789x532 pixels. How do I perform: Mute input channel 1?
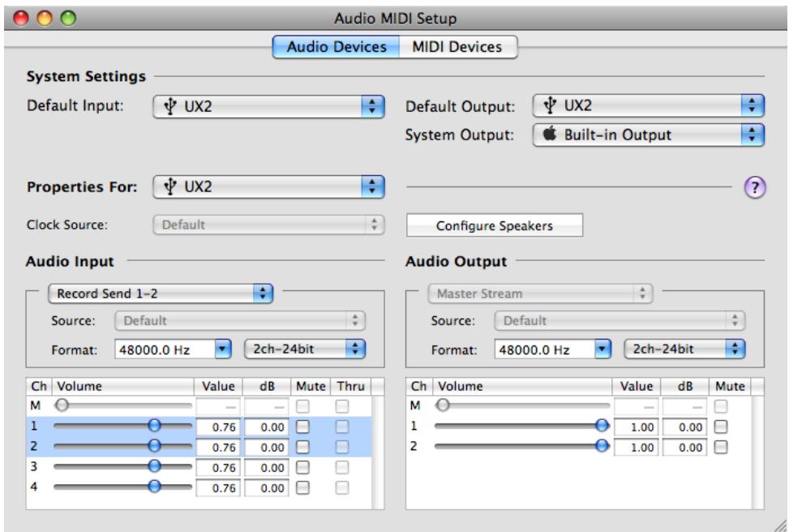pos(302,427)
